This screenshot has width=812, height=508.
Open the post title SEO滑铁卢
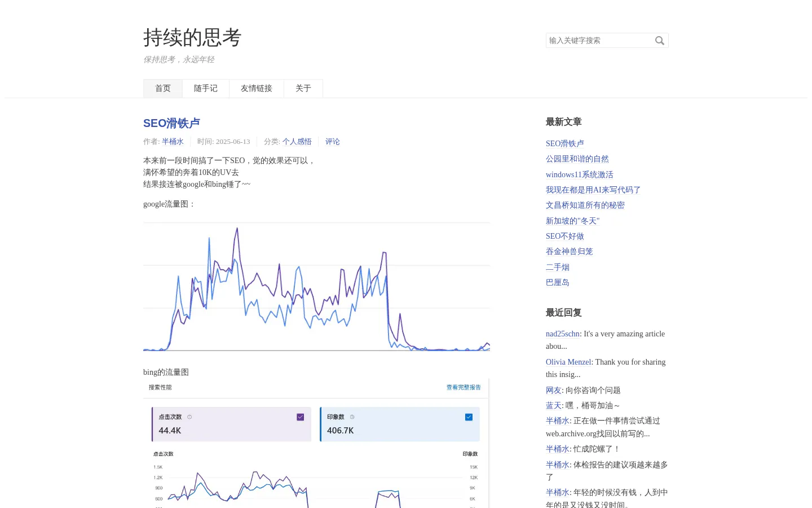point(171,123)
